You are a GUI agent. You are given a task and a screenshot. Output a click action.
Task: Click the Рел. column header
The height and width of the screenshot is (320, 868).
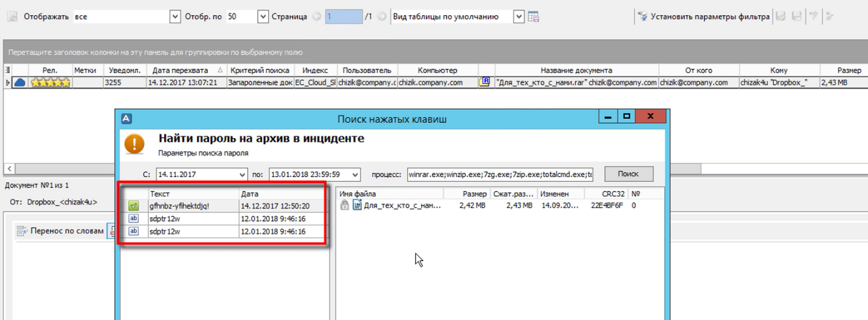(x=50, y=70)
